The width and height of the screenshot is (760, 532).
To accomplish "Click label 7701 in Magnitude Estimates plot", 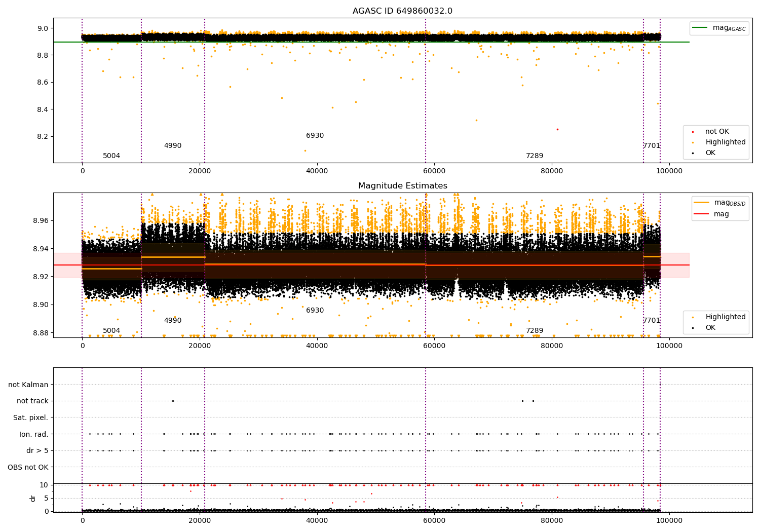I will [652, 321].
